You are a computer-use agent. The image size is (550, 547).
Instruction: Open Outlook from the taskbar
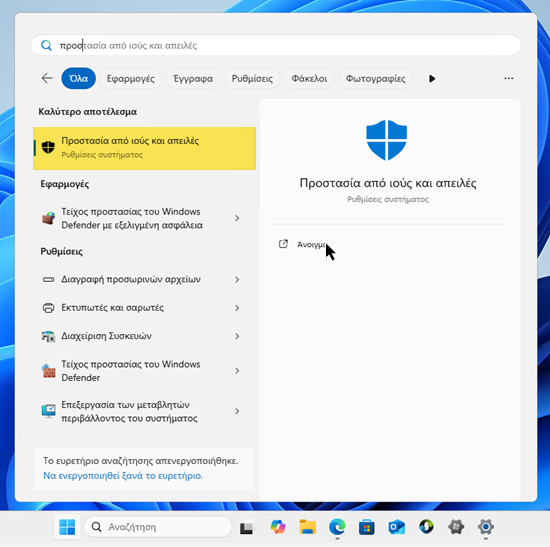pyautogui.click(x=397, y=527)
